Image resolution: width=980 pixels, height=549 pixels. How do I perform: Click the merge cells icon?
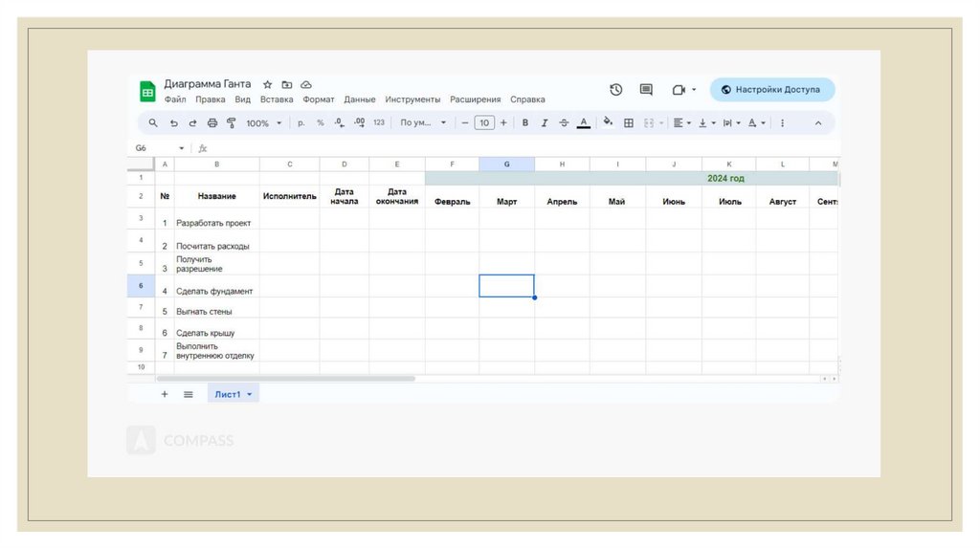click(x=649, y=123)
